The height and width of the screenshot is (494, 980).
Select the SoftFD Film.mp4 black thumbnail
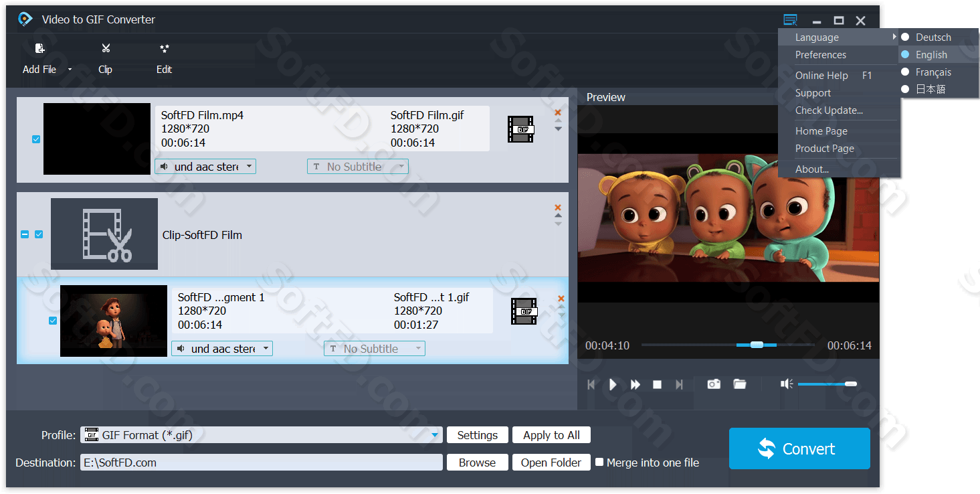[97, 139]
